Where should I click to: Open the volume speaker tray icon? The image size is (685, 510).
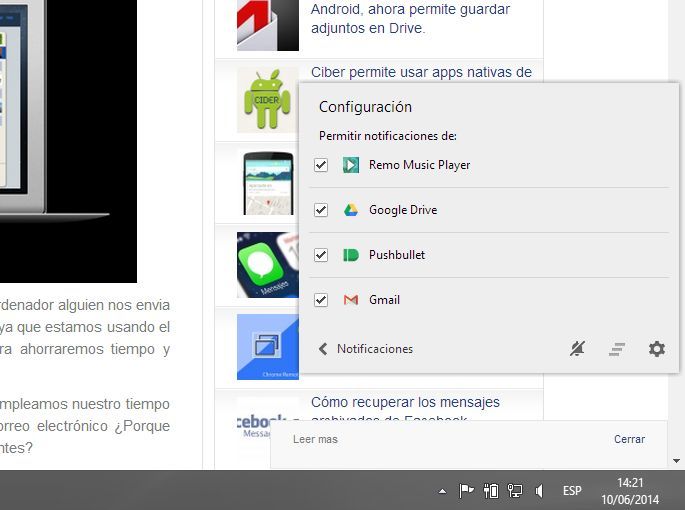[x=539, y=491]
